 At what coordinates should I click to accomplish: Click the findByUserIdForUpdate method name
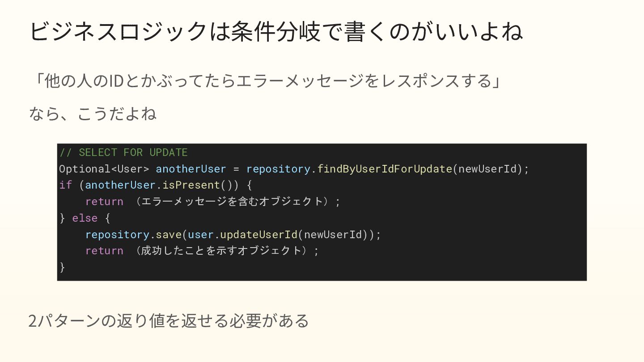385,169
